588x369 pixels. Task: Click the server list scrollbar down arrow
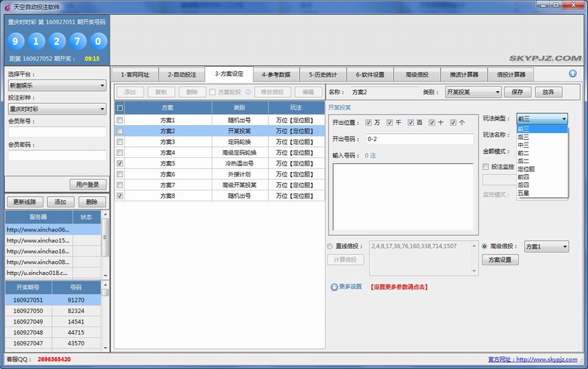click(105, 273)
